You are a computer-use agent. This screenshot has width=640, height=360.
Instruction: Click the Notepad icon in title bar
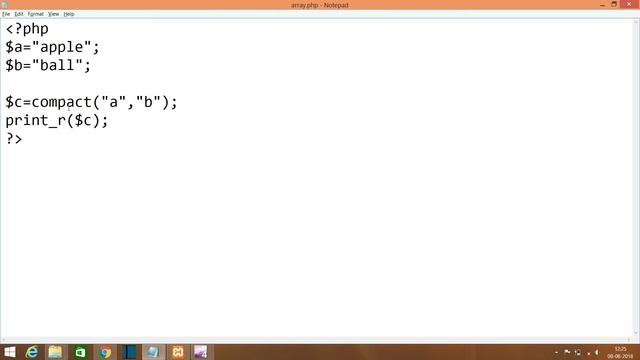pyautogui.click(x=4, y=5)
